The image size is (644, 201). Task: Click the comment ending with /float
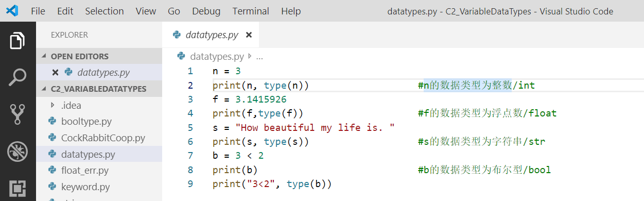[487, 113]
